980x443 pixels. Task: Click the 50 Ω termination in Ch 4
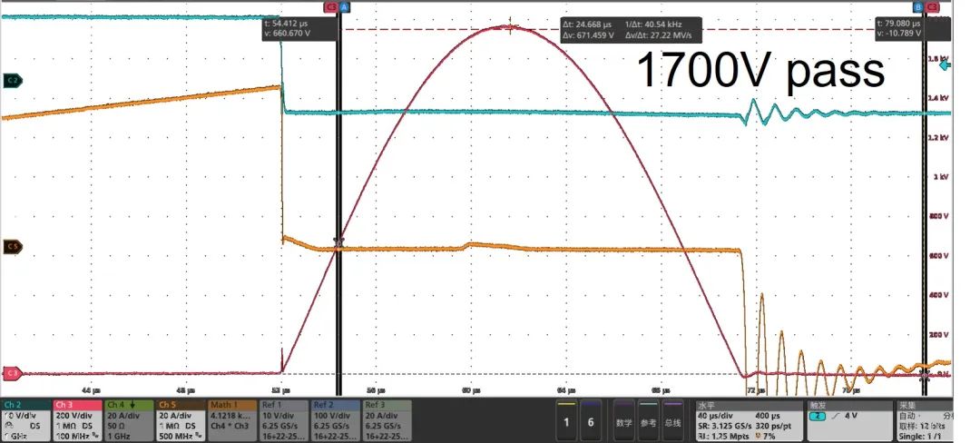(117, 425)
